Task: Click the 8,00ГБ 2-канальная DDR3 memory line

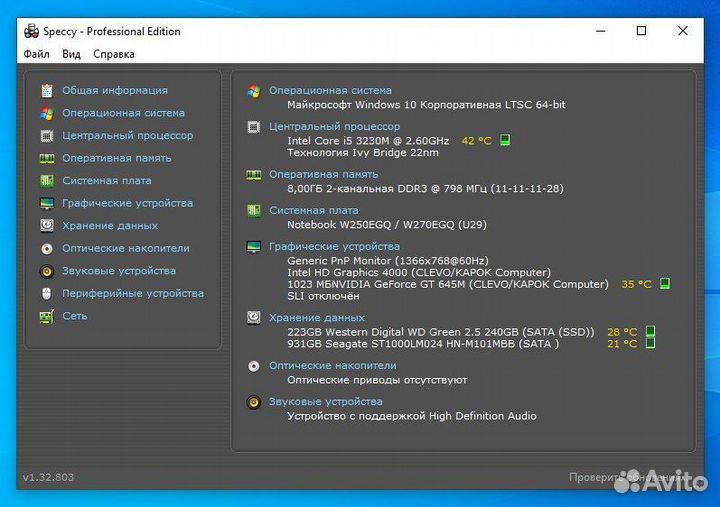Action: [425, 188]
